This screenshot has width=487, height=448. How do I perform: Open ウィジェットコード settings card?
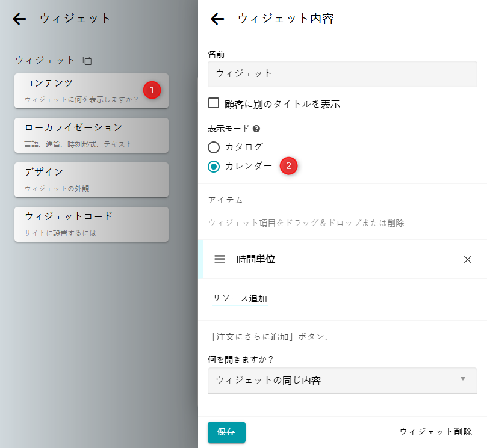[x=91, y=224]
